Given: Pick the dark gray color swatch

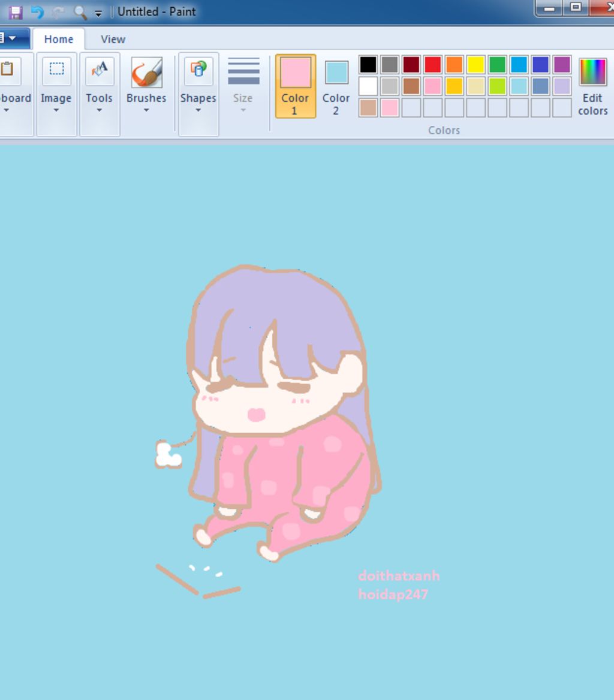Looking at the screenshot, I should [x=389, y=65].
